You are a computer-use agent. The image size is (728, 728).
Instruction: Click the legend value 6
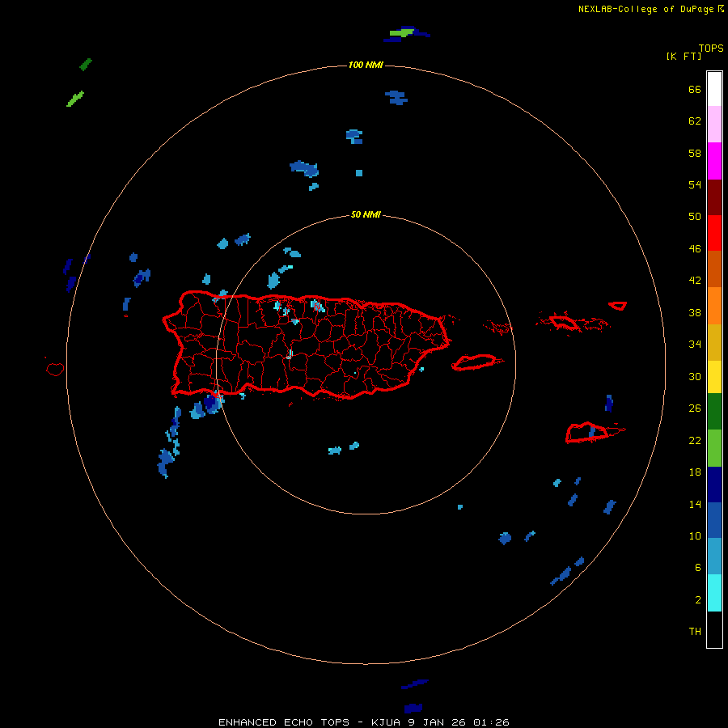[x=698, y=567]
